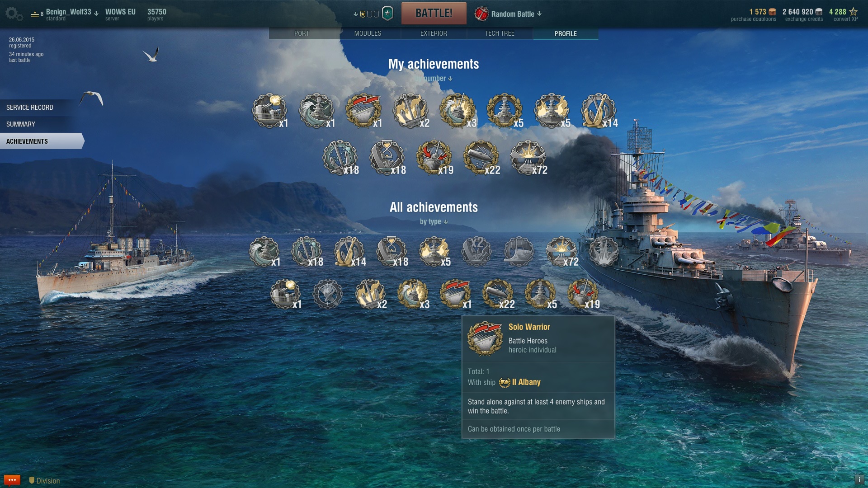This screenshot has height=488, width=868.
Task: Click the info icon in bottom corner
Action: 859,480
